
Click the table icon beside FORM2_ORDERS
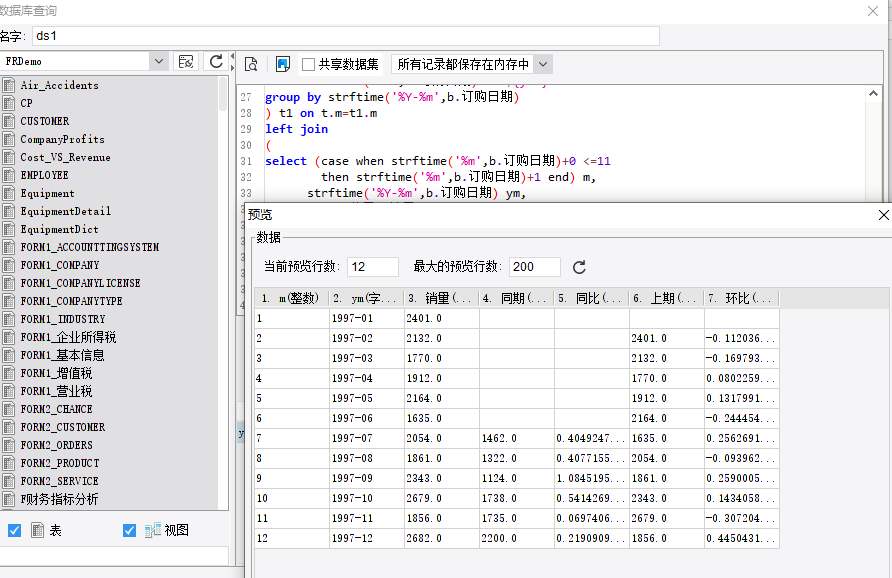click(x=9, y=445)
